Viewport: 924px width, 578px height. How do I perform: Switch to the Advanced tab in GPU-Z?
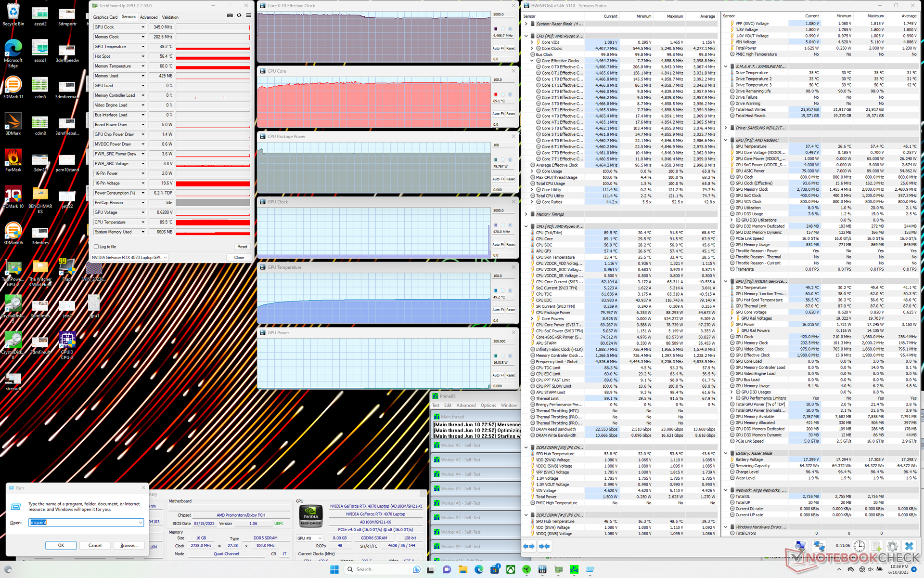(x=149, y=17)
